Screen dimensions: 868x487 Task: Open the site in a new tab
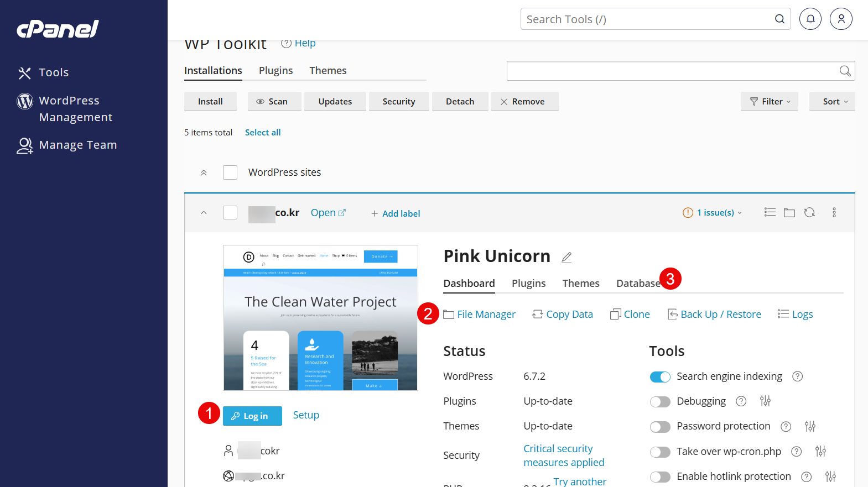point(328,213)
